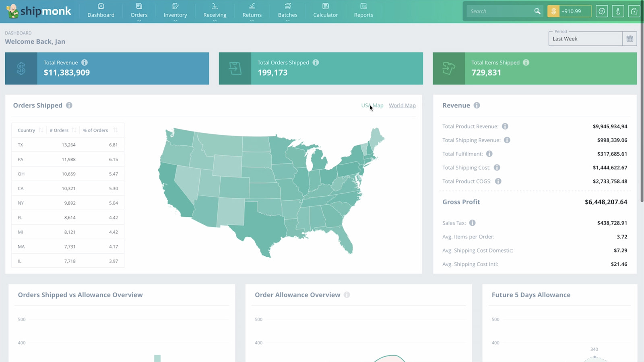Screen dimensions: 644x362
Task: Select Dashboard in the navigation menu
Action: [101, 11]
